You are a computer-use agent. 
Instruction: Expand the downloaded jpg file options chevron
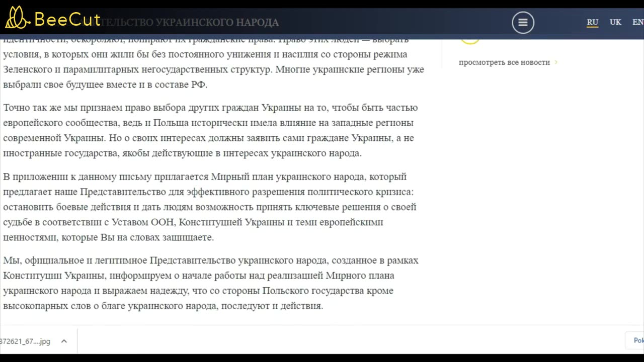pyautogui.click(x=64, y=341)
